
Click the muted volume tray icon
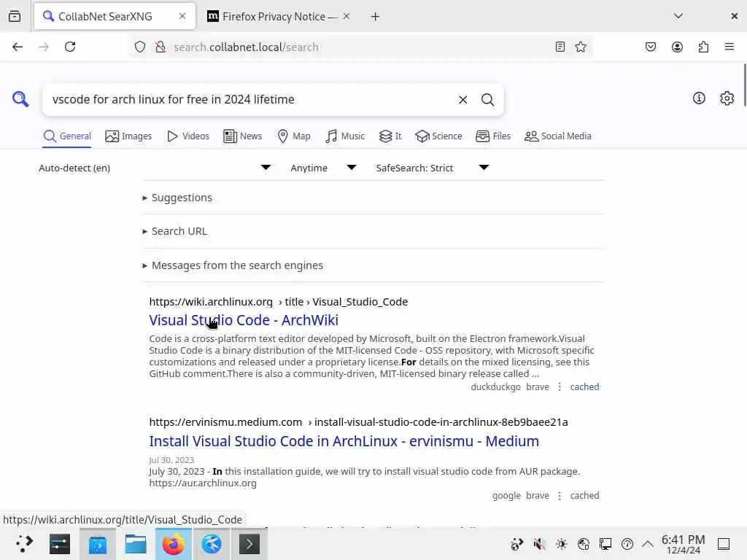(539, 544)
